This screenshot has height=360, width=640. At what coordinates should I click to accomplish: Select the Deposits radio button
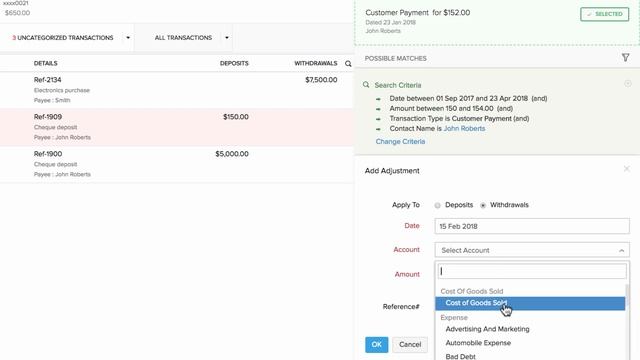click(438, 205)
